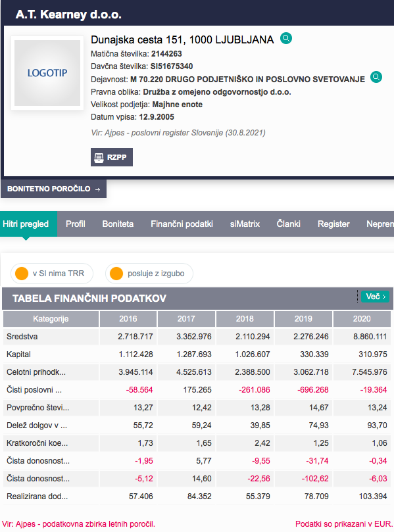Image resolution: width=394 pixels, height=532 pixels.
Task: Click the 2016 column header
Action: pos(128,319)
